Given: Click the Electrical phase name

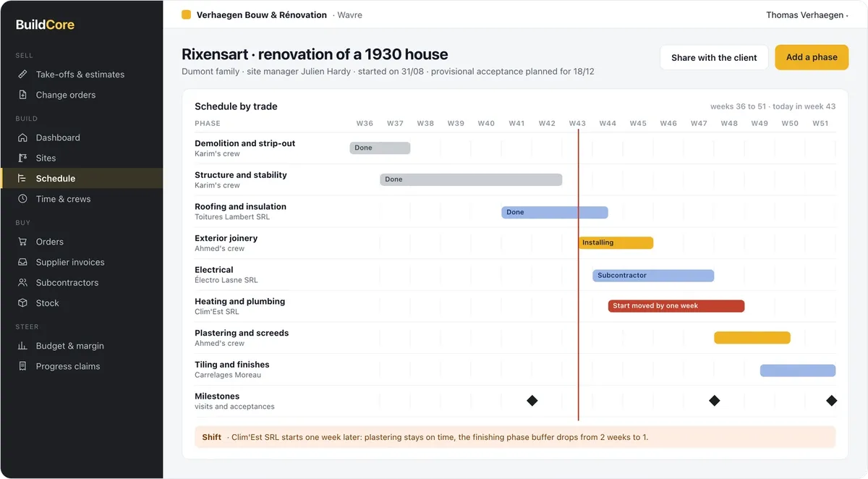Looking at the screenshot, I should pyautogui.click(x=214, y=270).
